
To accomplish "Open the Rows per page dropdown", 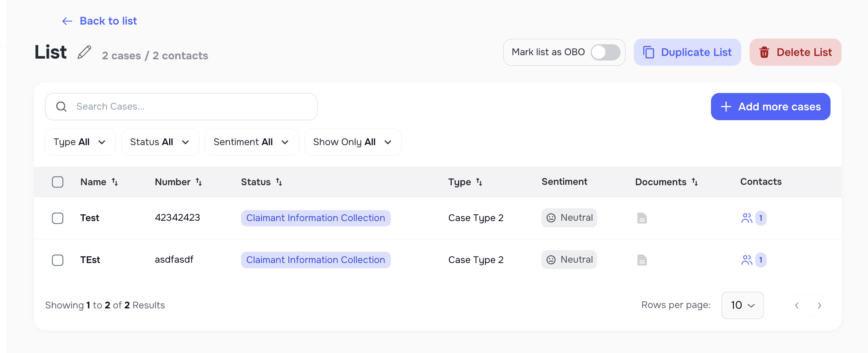I will pyautogui.click(x=742, y=305).
